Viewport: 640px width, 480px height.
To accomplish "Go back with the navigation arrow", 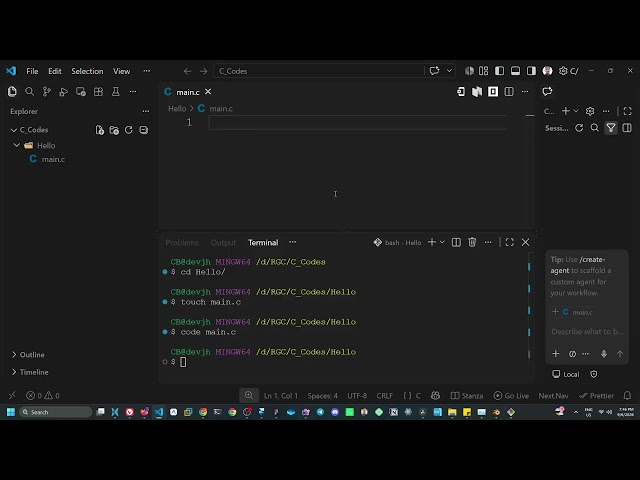I will 187,71.
